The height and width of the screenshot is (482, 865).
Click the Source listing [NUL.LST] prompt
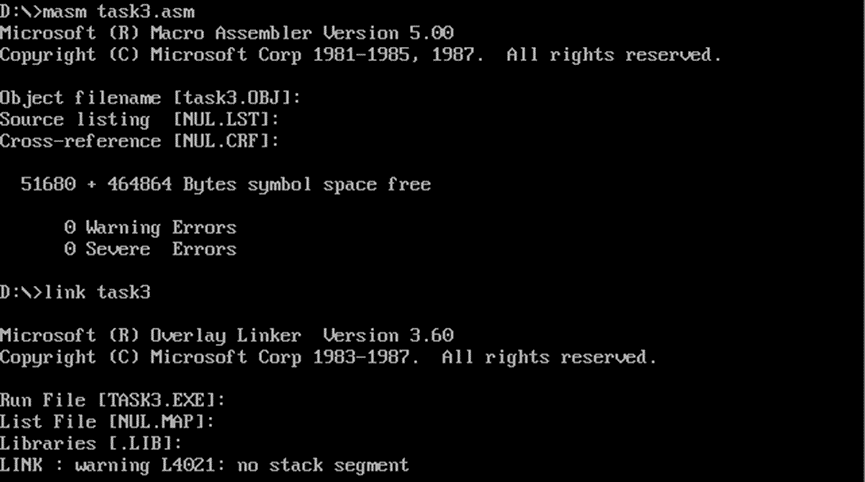tap(140, 120)
